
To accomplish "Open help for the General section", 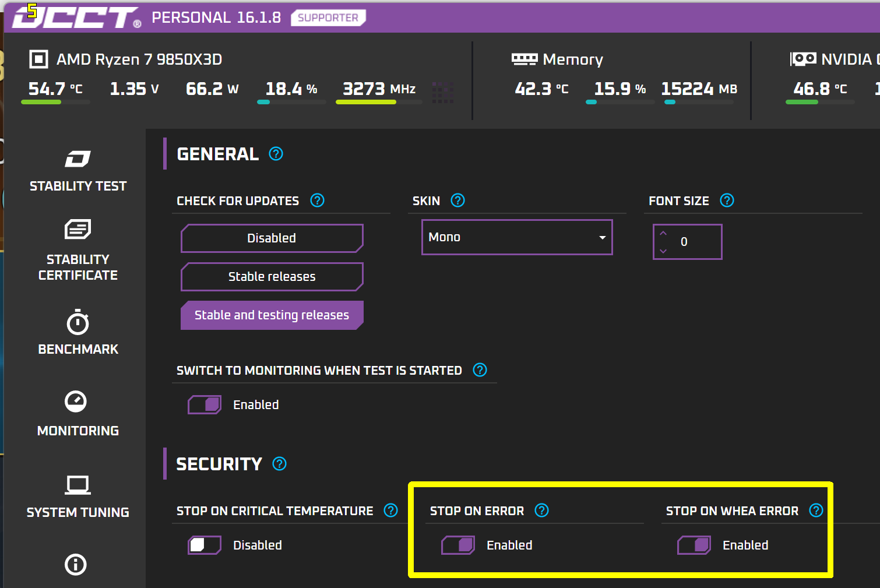I will tap(276, 154).
